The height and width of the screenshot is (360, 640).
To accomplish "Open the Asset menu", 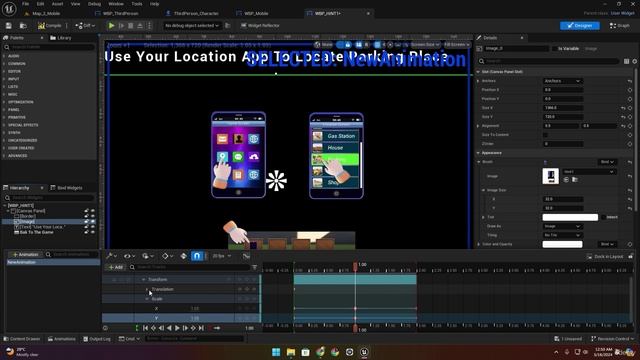I will [57, 4].
